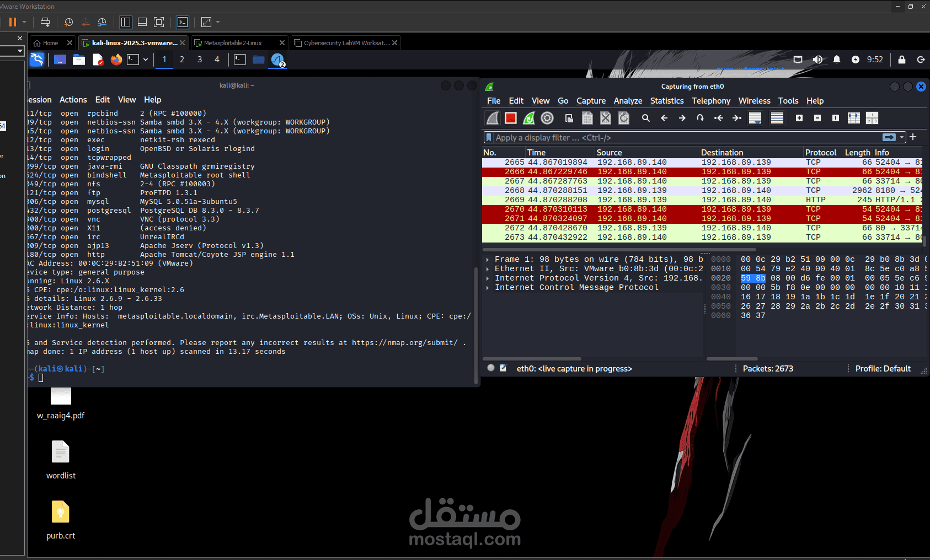Click the display filter input field
Image resolution: width=930 pixels, height=560 pixels.
point(687,137)
